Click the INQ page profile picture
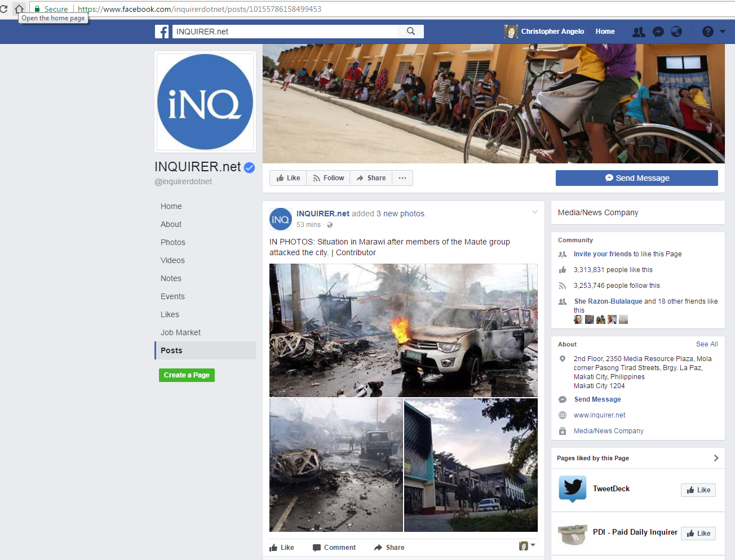This screenshot has width=735, height=560. pyautogui.click(x=205, y=102)
